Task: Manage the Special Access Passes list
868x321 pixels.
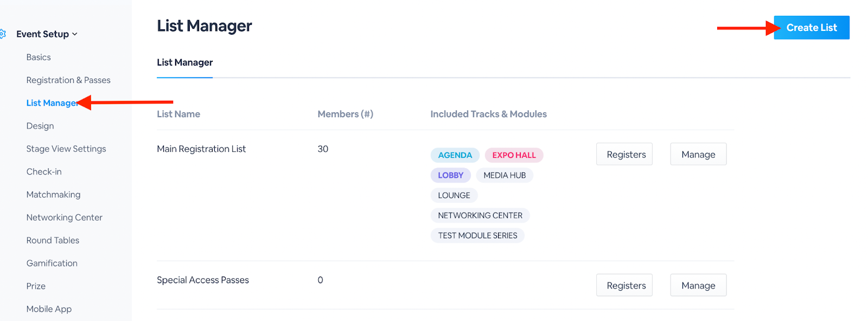Action: [x=698, y=285]
